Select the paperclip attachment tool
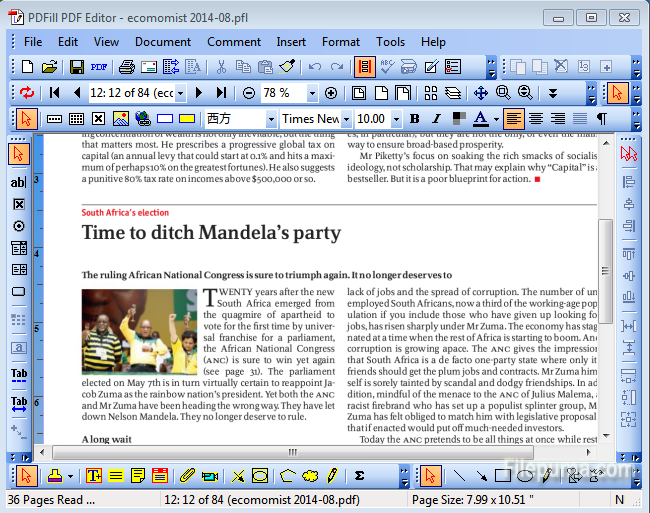The image size is (650, 513). [x=186, y=476]
